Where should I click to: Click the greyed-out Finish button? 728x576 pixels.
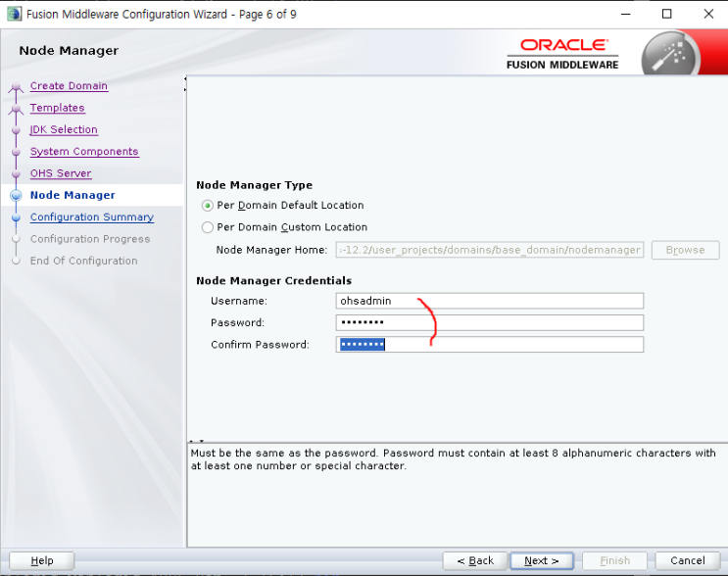tap(614, 560)
